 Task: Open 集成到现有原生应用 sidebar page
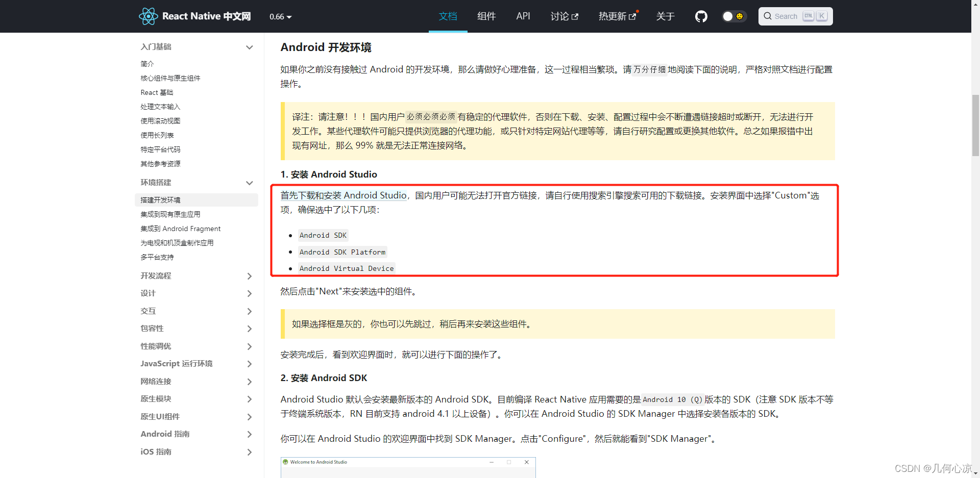click(170, 214)
